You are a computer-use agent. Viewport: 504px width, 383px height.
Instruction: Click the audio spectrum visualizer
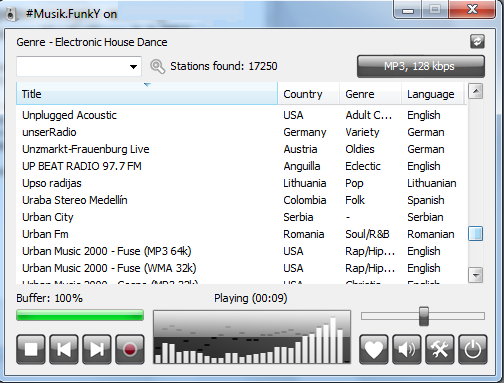pyautogui.click(x=252, y=337)
